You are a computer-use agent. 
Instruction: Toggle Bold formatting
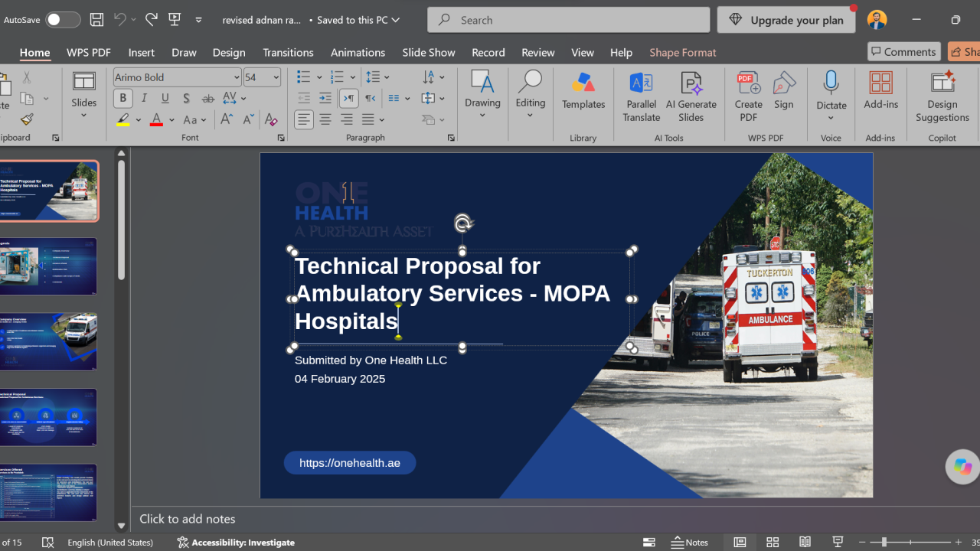pos(122,98)
